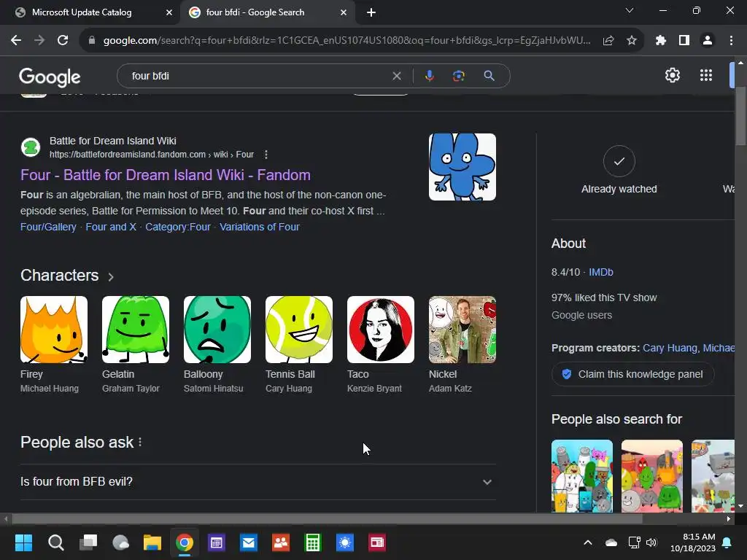Open the Mail app on the taskbar

click(249, 542)
